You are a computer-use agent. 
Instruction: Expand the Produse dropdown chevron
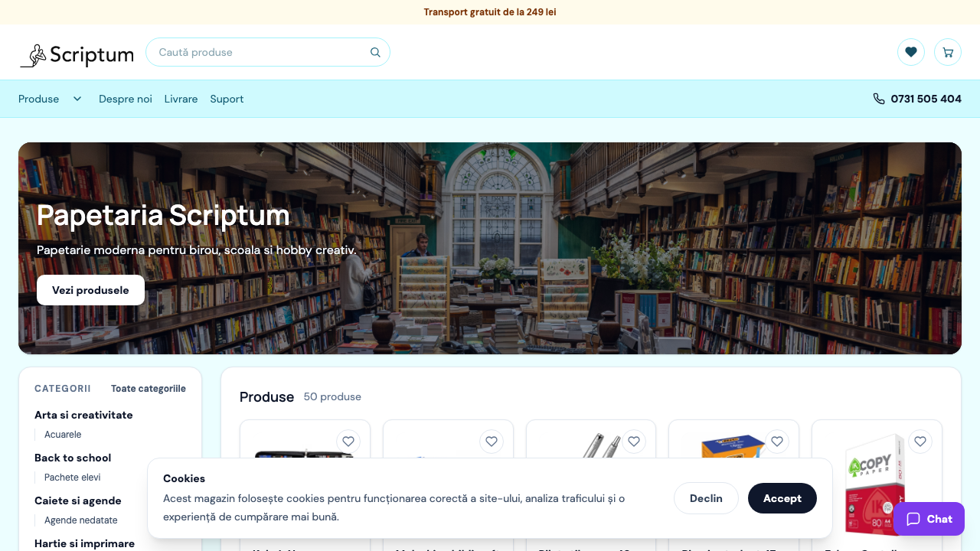pos(77,99)
